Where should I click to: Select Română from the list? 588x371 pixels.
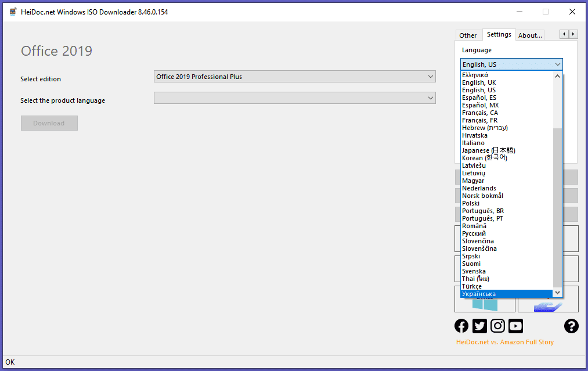click(507, 226)
